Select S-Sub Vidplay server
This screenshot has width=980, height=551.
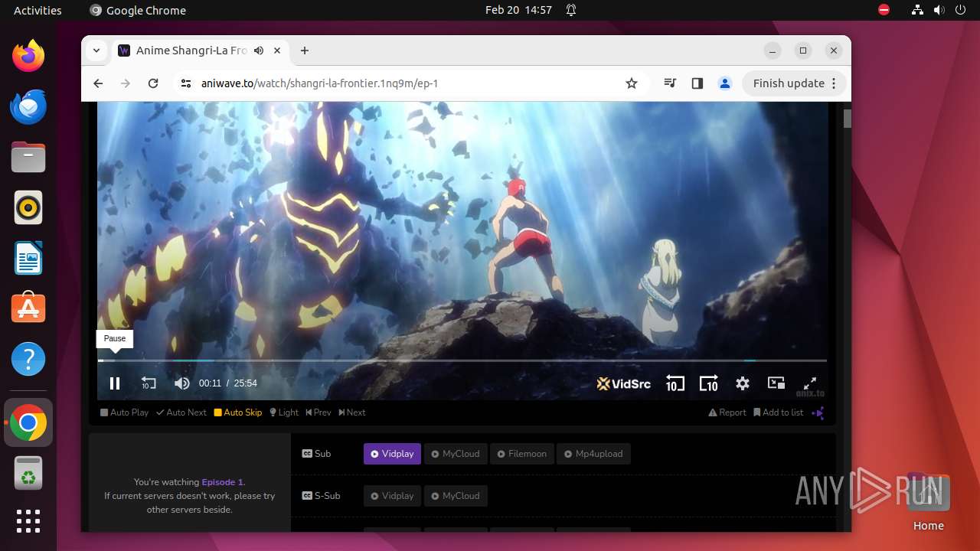(x=392, y=496)
